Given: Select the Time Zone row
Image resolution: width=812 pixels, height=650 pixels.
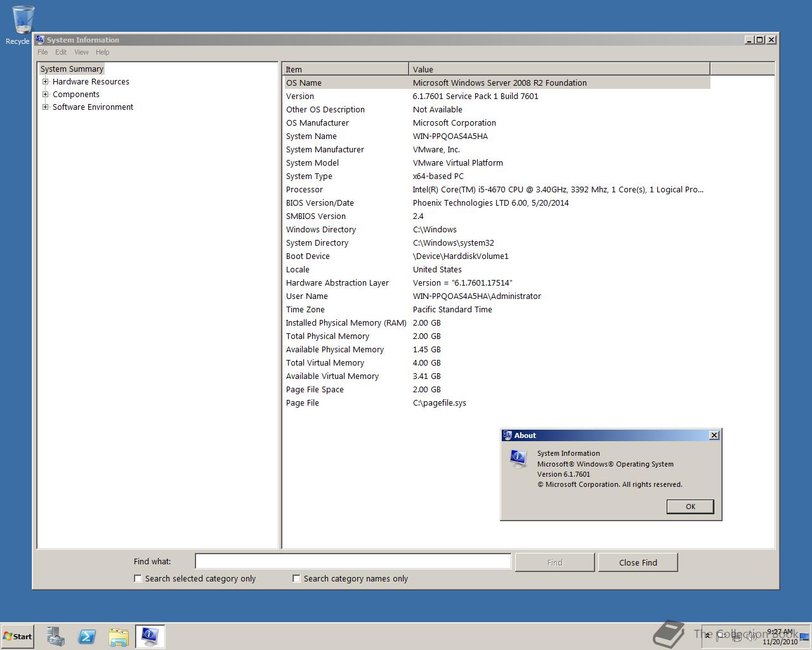Looking at the screenshot, I should [x=497, y=309].
